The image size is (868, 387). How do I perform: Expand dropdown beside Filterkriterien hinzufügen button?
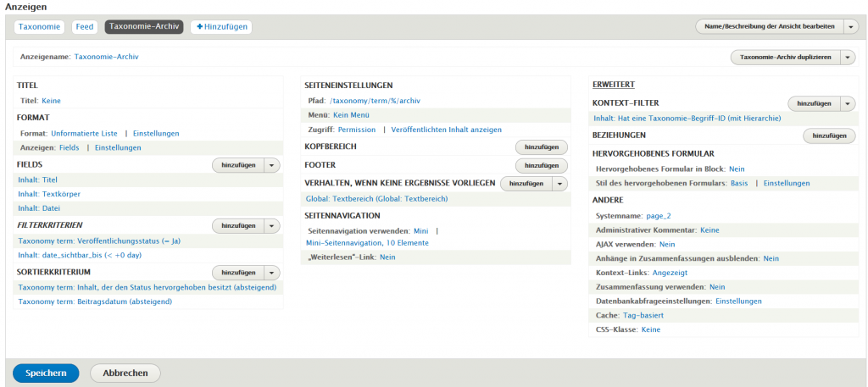pos(271,226)
